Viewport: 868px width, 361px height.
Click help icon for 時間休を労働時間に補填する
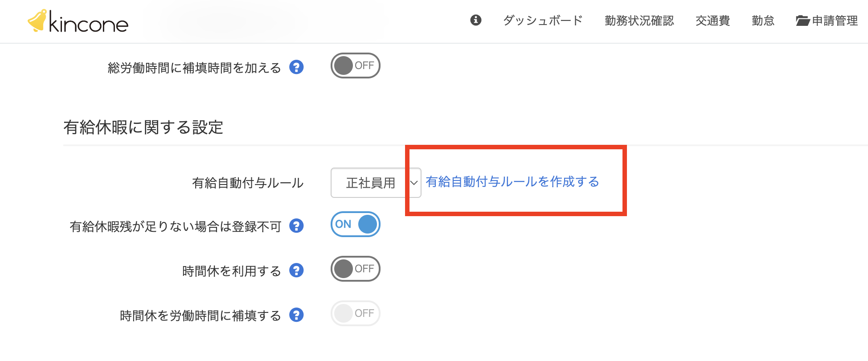pyautogui.click(x=296, y=315)
